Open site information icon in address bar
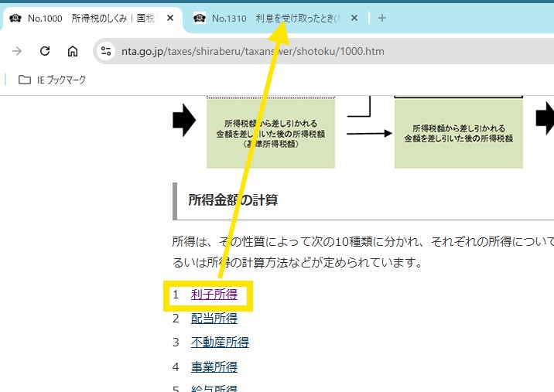Image resolution: width=554 pixels, height=392 pixels. [x=108, y=52]
